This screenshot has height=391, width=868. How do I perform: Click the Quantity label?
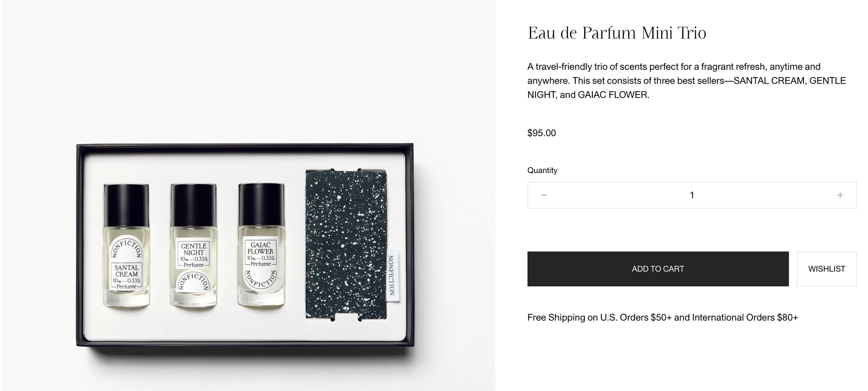click(x=542, y=171)
